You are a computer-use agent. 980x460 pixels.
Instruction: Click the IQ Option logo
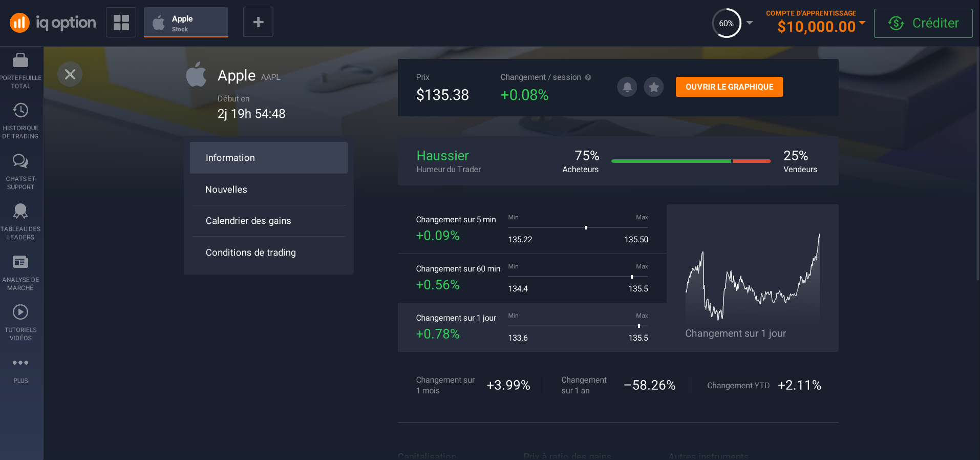(53, 23)
